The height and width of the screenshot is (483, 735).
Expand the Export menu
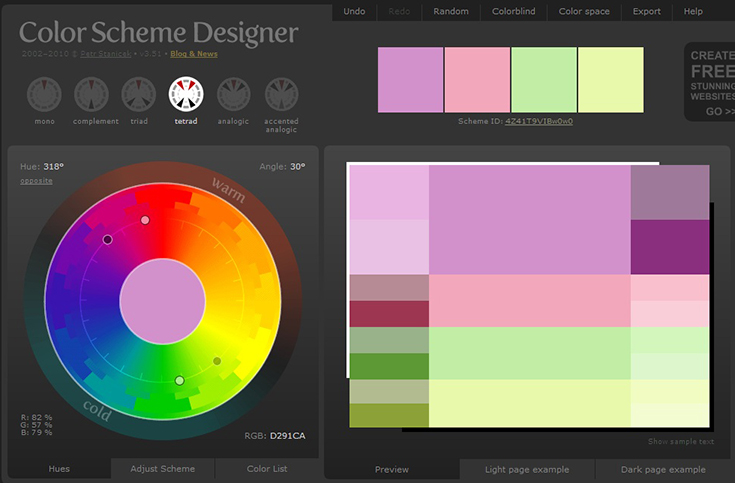click(646, 11)
